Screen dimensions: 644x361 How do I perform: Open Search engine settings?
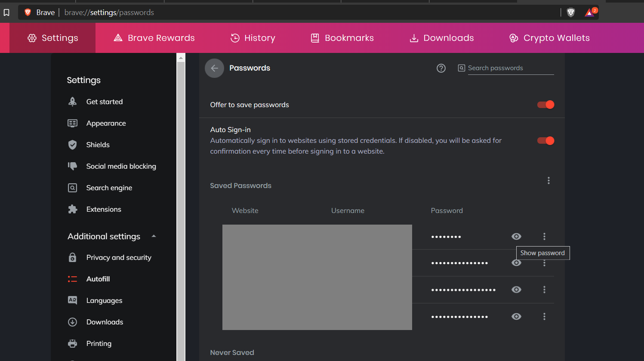click(109, 188)
